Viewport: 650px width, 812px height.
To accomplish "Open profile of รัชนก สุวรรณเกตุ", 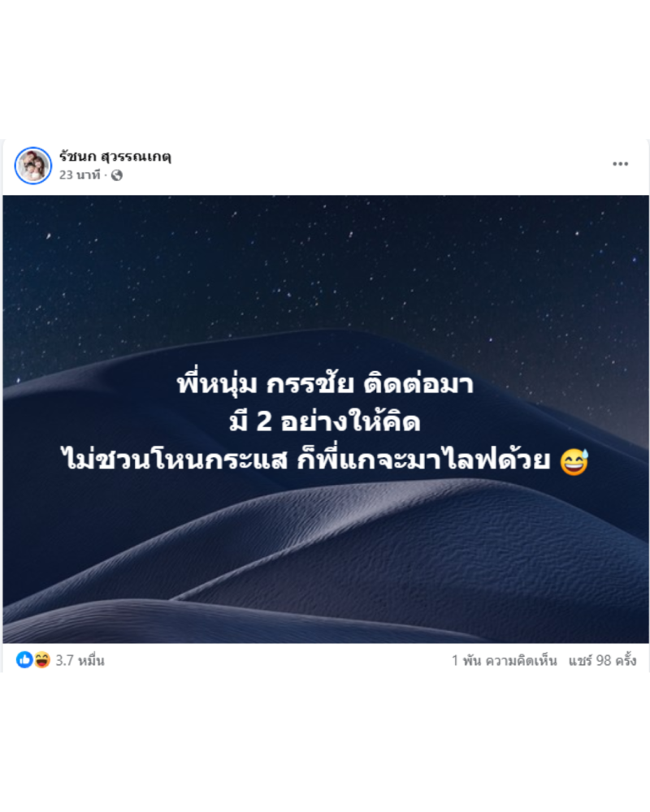I will pos(115,157).
